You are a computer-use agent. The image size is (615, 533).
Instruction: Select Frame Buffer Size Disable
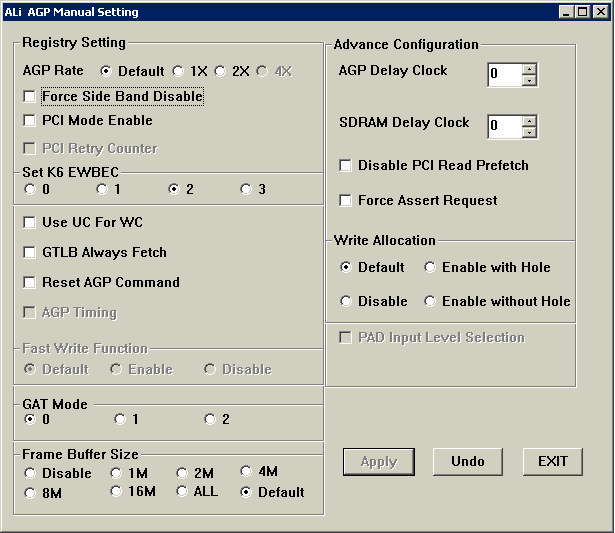(x=30, y=473)
